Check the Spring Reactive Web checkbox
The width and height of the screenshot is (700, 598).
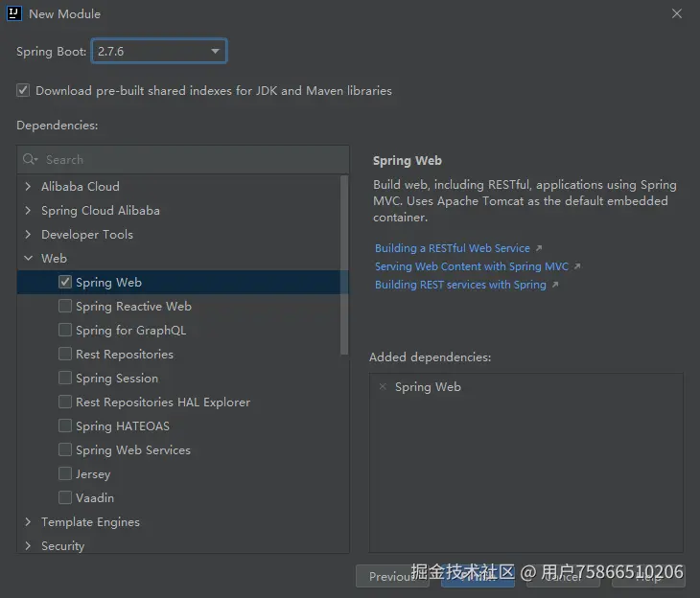(65, 306)
